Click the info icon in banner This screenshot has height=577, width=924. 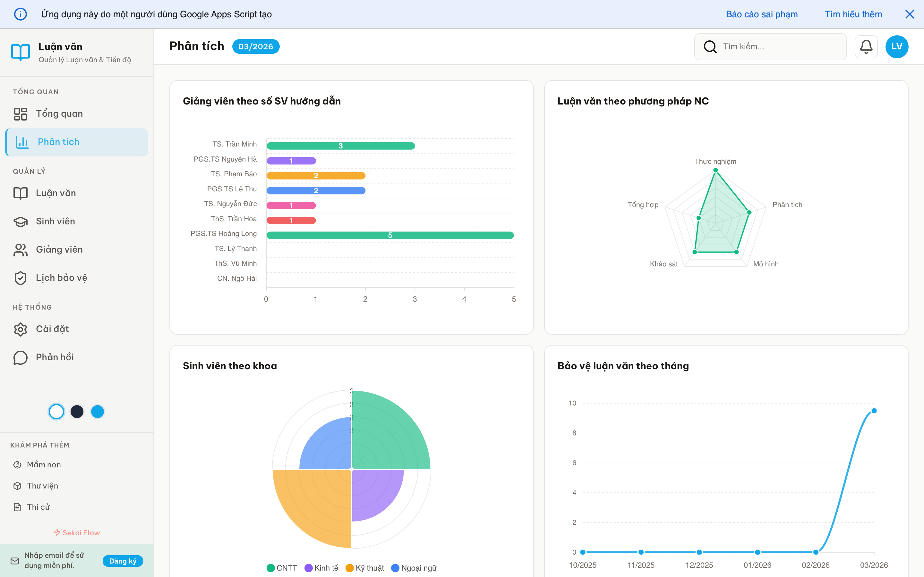pyautogui.click(x=21, y=14)
